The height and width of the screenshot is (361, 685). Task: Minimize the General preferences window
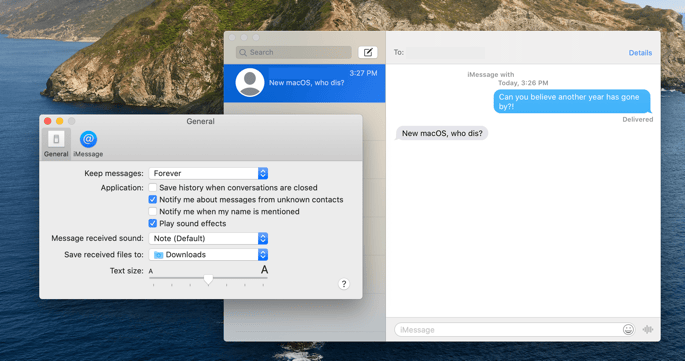click(59, 121)
